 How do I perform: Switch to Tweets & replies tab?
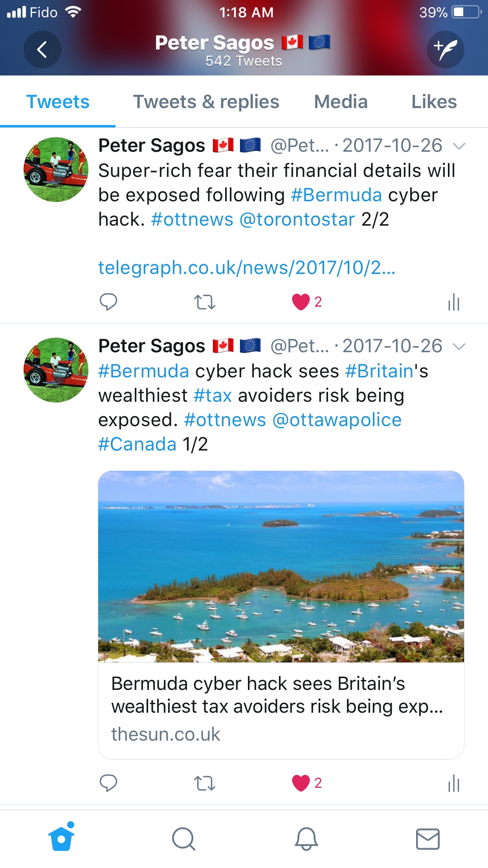pos(206,102)
